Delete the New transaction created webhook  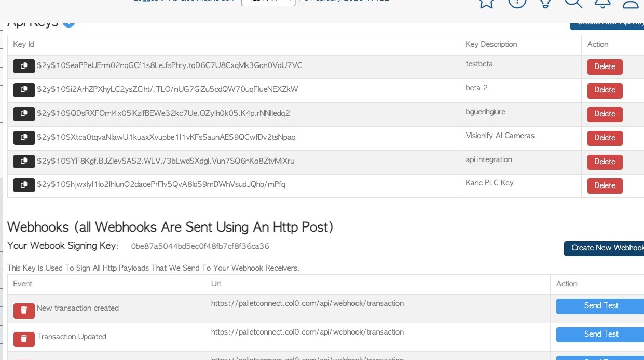click(24, 311)
